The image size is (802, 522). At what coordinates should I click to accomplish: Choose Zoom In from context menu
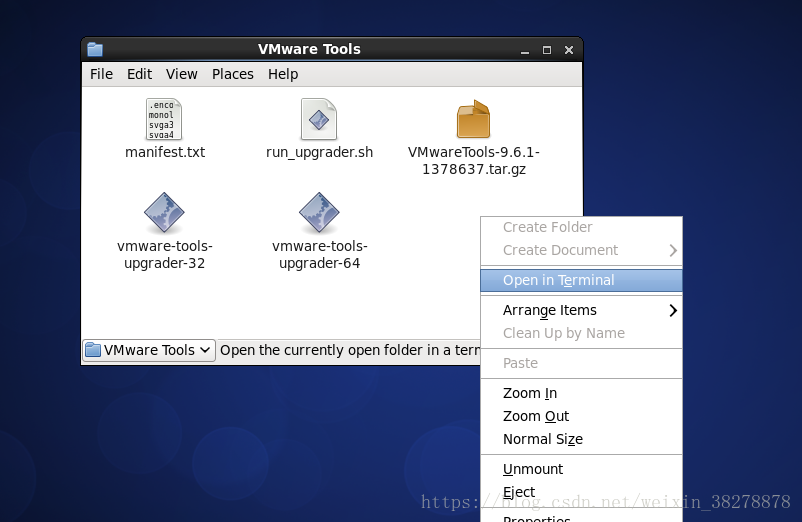pos(582,393)
